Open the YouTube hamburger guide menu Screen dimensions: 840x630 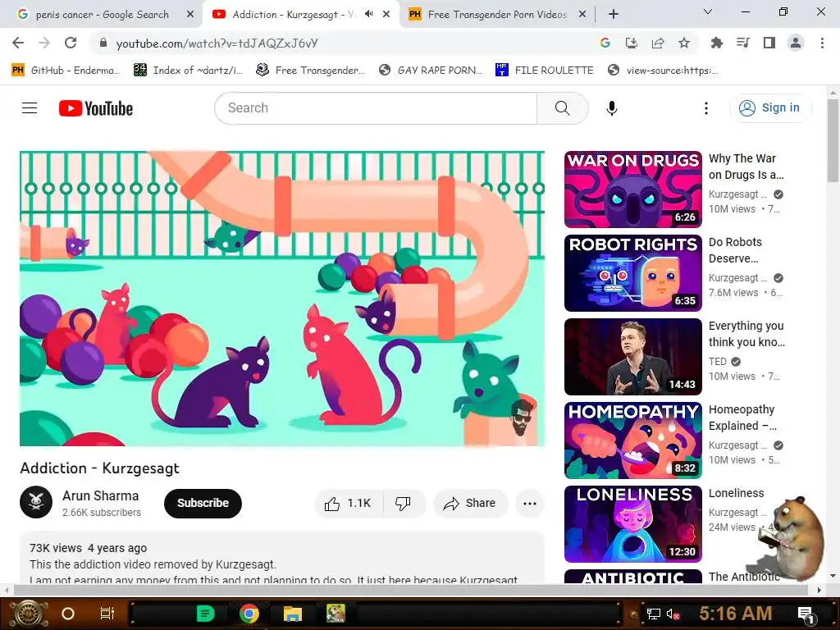pos(30,108)
